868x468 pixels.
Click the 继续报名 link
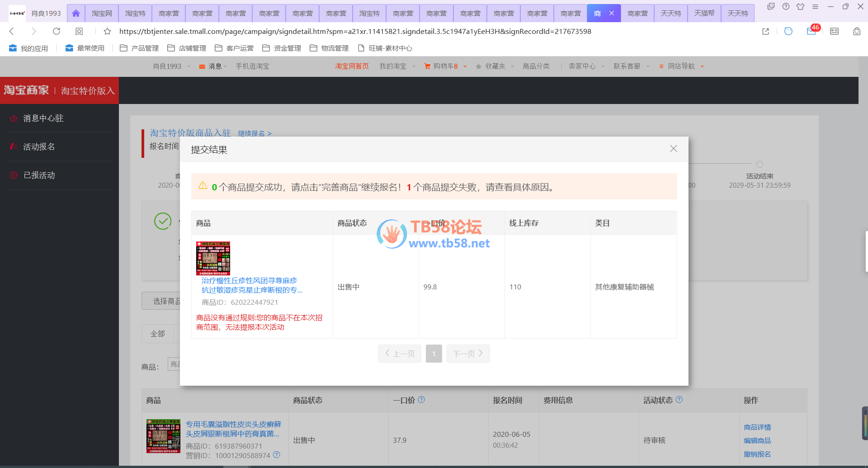pos(255,133)
